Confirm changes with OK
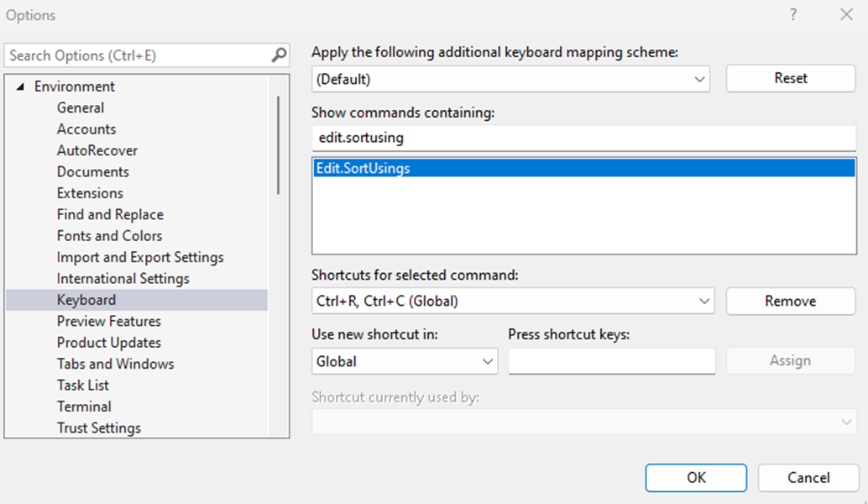 pos(695,477)
